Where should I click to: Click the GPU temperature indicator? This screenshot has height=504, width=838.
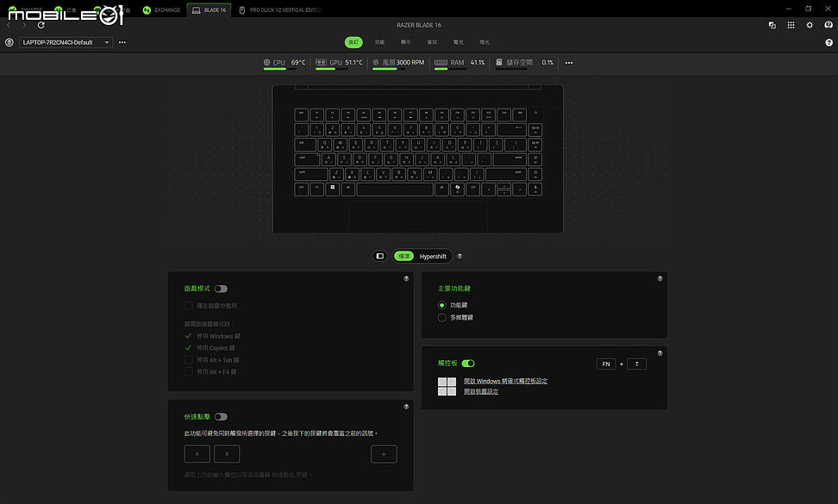pyautogui.click(x=338, y=63)
